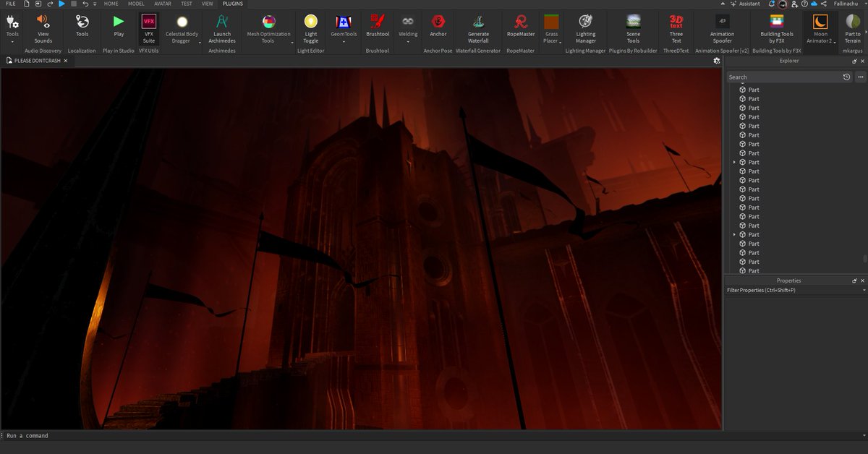The width and height of the screenshot is (868, 454).
Task: Collapse the ribbon with the up chevron
Action: click(x=724, y=4)
